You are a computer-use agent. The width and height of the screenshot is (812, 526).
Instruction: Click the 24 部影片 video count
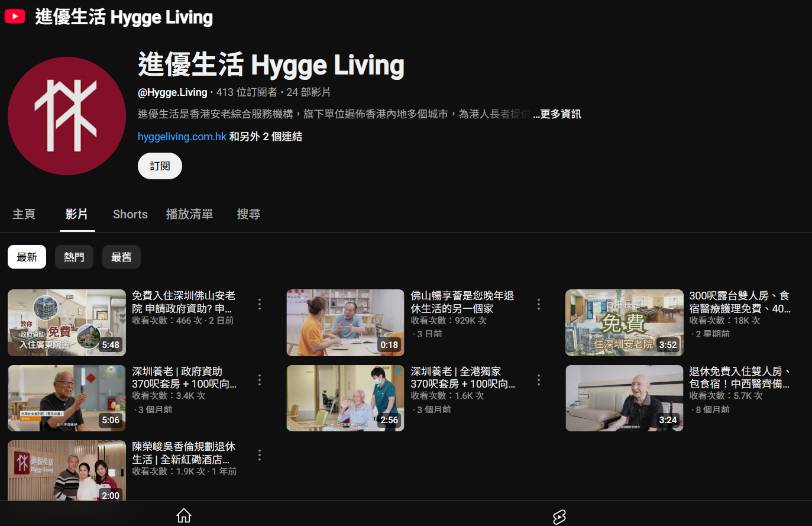[309, 92]
